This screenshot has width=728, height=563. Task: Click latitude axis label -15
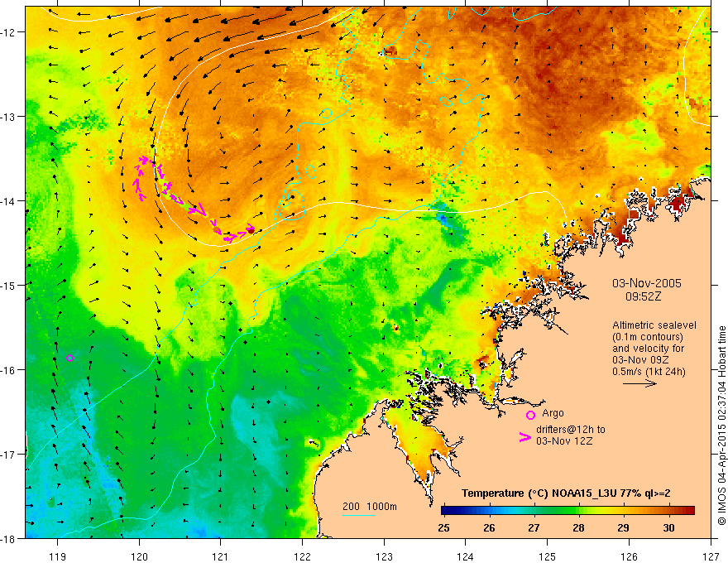(x=8, y=285)
